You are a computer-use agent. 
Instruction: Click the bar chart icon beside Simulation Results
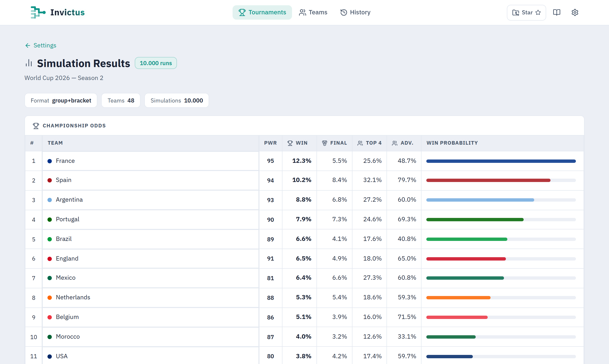tap(29, 63)
